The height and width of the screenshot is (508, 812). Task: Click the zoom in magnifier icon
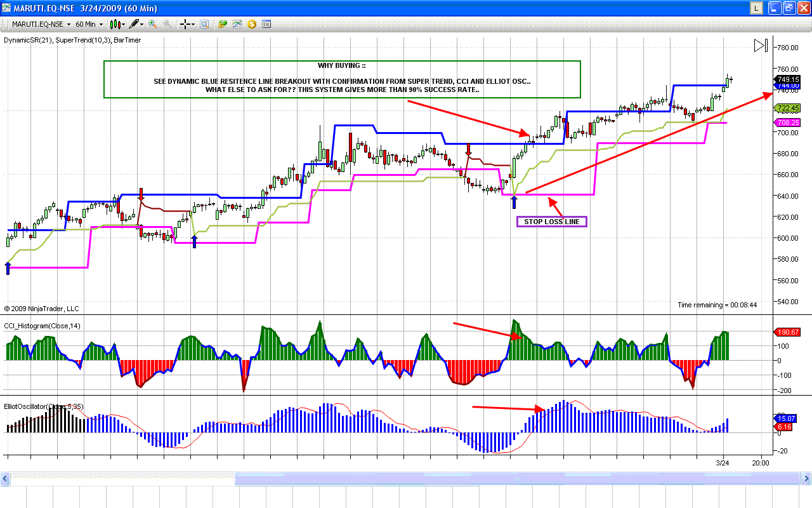[153, 24]
